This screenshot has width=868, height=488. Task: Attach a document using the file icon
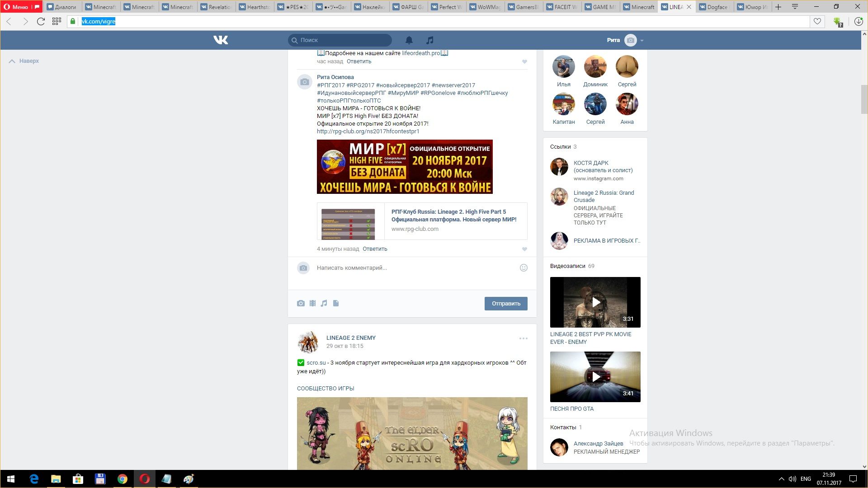[x=335, y=303]
